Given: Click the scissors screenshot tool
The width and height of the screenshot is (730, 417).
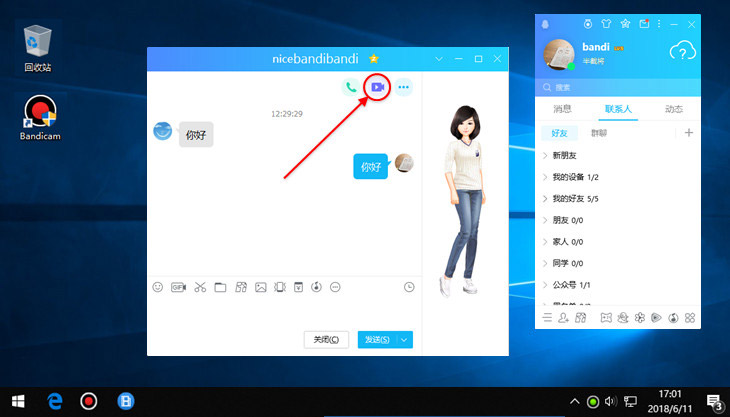Looking at the screenshot, I should click(200, 287).
